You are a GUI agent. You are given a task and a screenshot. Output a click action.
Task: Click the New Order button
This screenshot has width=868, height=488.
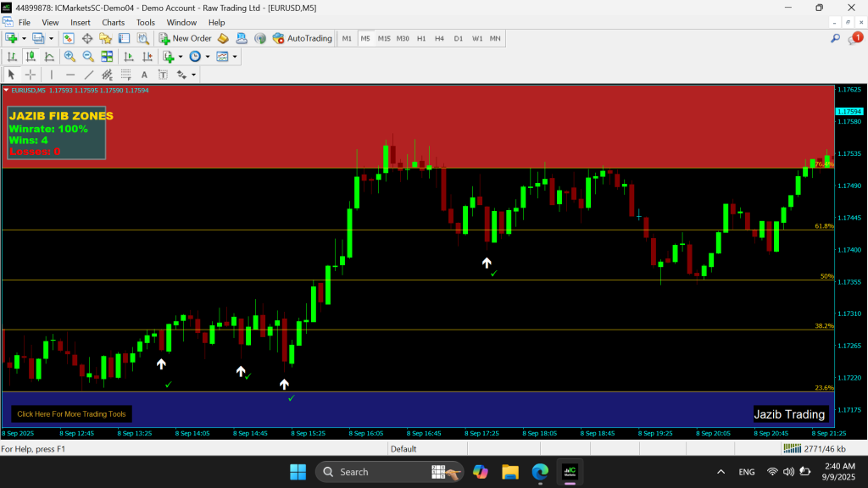(x=185, y=38)
